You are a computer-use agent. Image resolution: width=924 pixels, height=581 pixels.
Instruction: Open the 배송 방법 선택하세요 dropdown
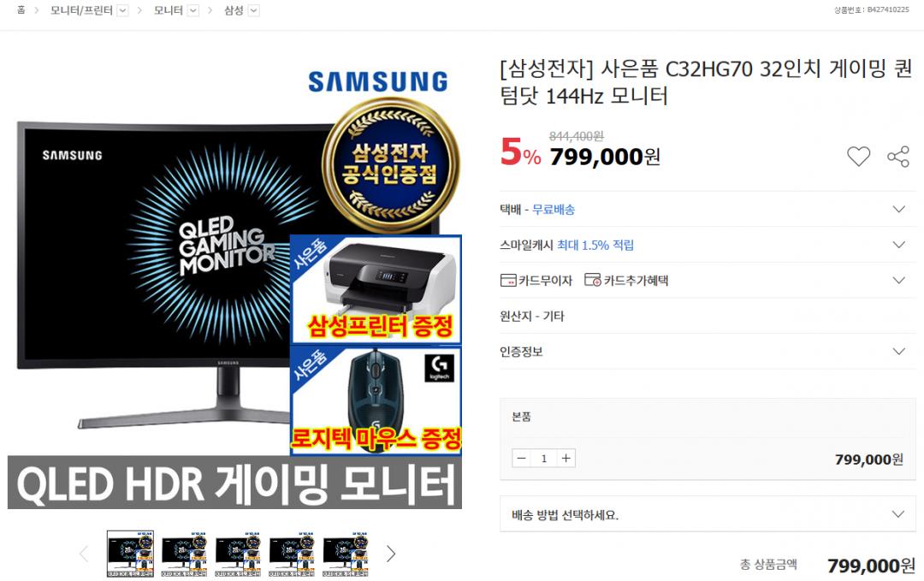click(708, 514)
